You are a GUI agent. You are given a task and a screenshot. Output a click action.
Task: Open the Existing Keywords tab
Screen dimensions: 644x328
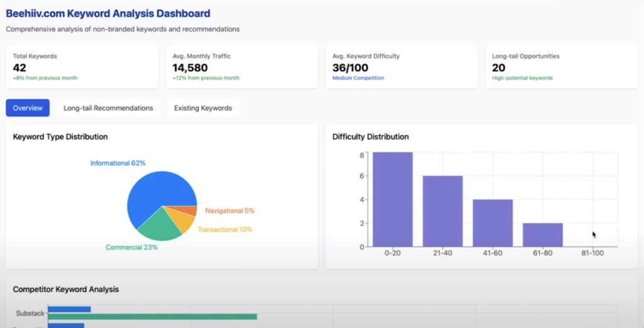pyautogui.click(x=203, y=108)
